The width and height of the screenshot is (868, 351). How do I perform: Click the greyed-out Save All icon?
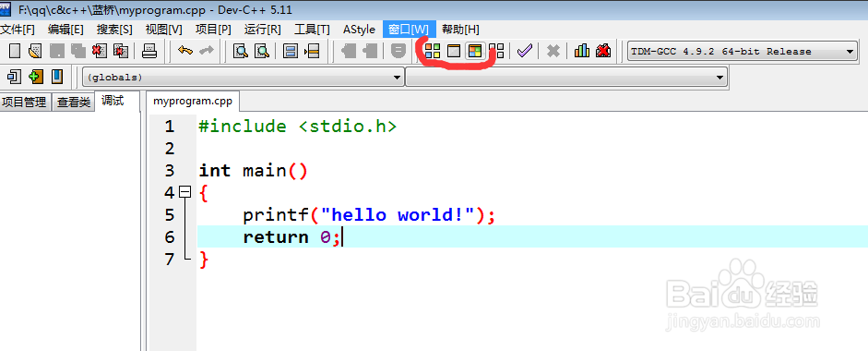point(78,52)
